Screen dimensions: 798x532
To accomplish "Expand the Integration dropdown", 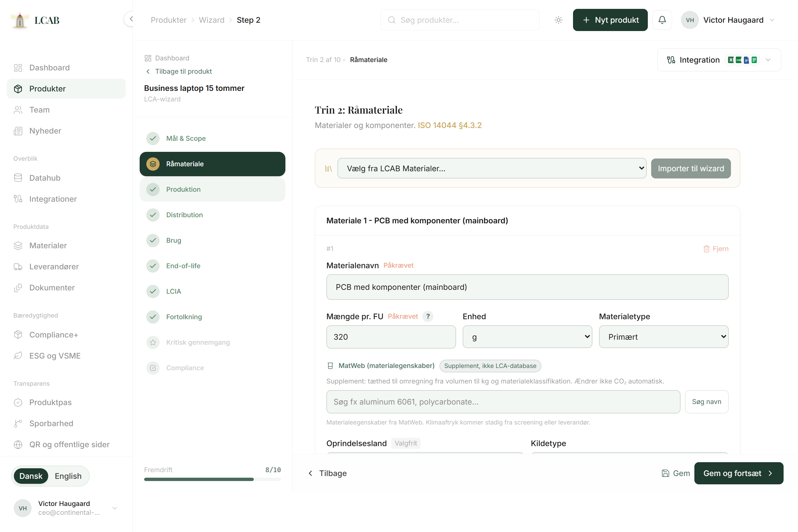I will (719, 60).
